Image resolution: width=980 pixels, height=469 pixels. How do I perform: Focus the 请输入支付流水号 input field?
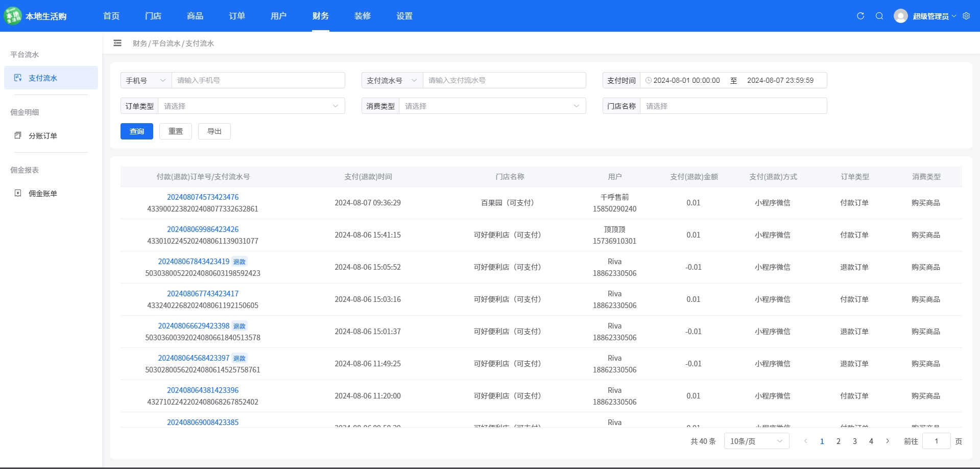[x=504, y=80]
